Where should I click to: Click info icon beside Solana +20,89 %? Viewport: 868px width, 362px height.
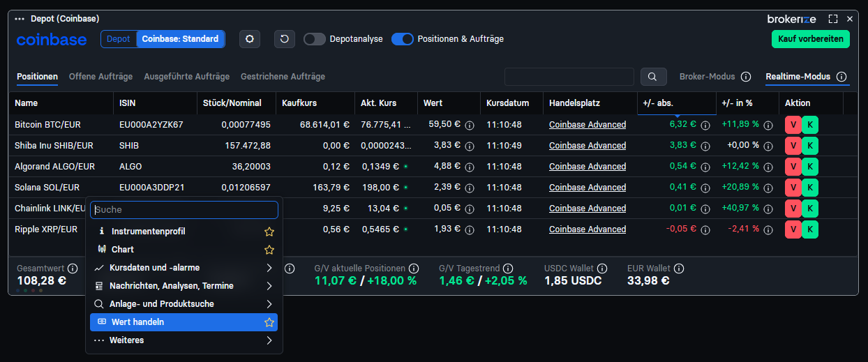point(768,188)
